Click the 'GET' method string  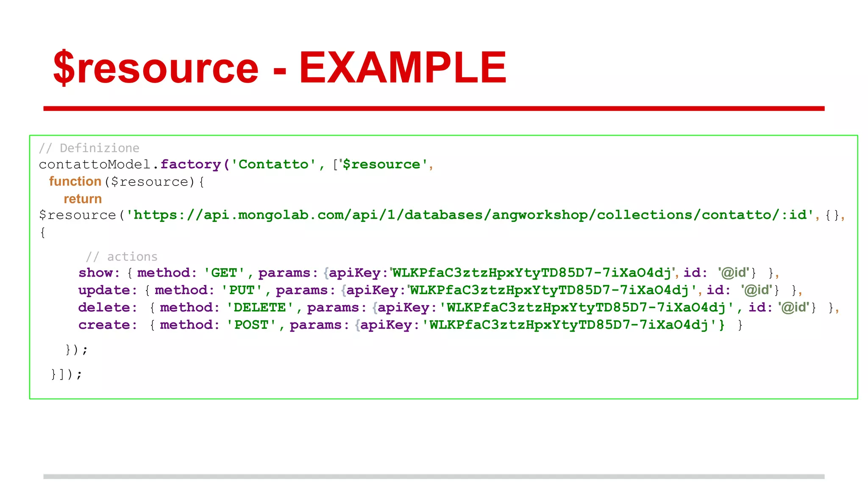pos(224,273)
